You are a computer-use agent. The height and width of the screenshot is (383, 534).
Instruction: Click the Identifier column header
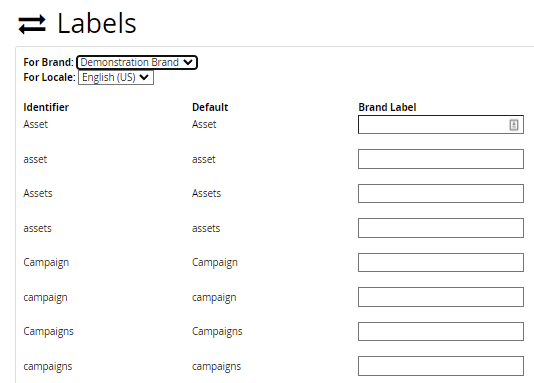(x=46, y=107)
